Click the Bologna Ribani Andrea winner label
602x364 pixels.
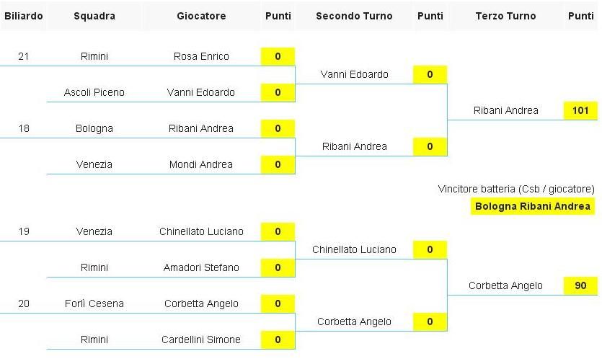(x=533, y=206)
